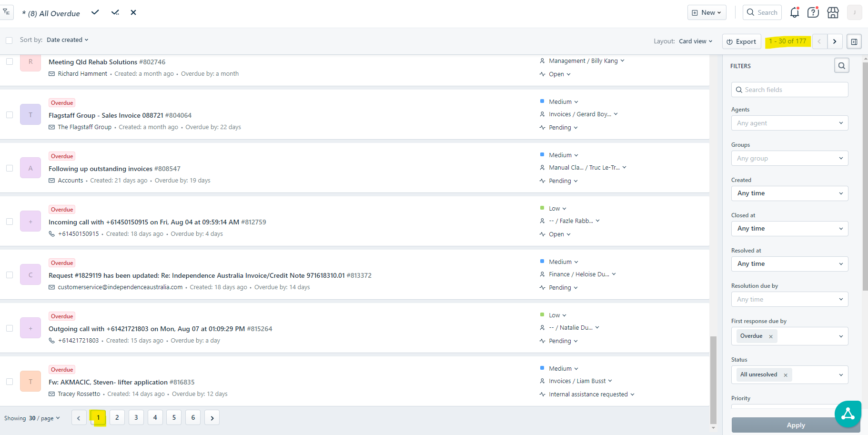Expand the Resolution due by dropdown
This screenshot has height=435, width=868.
pyautogui.click(x=789, y=299)
